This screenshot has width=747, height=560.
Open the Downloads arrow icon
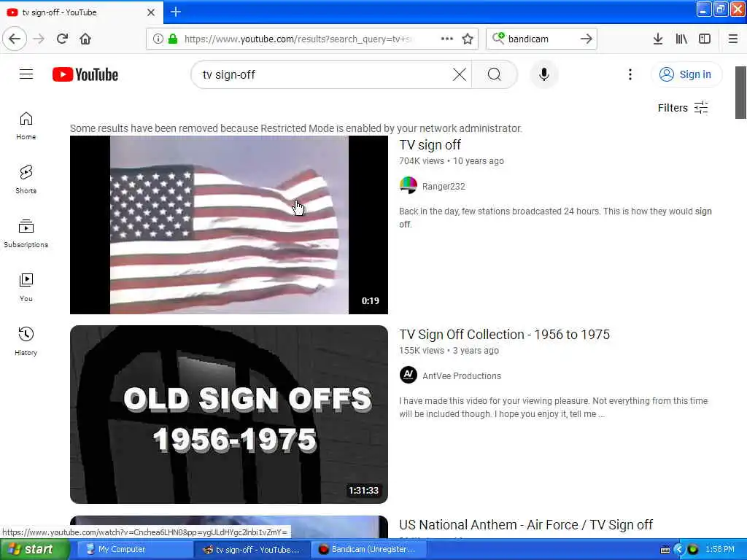[658, 39]
